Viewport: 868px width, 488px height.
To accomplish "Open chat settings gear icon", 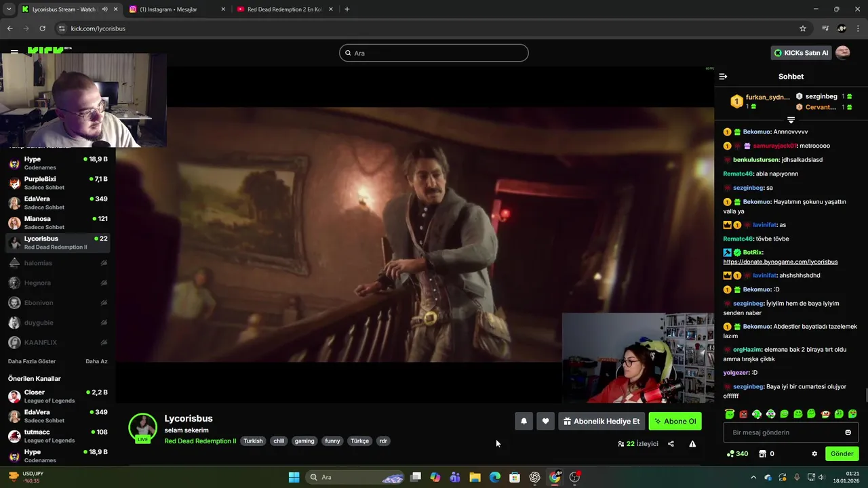I will point(814,453).
